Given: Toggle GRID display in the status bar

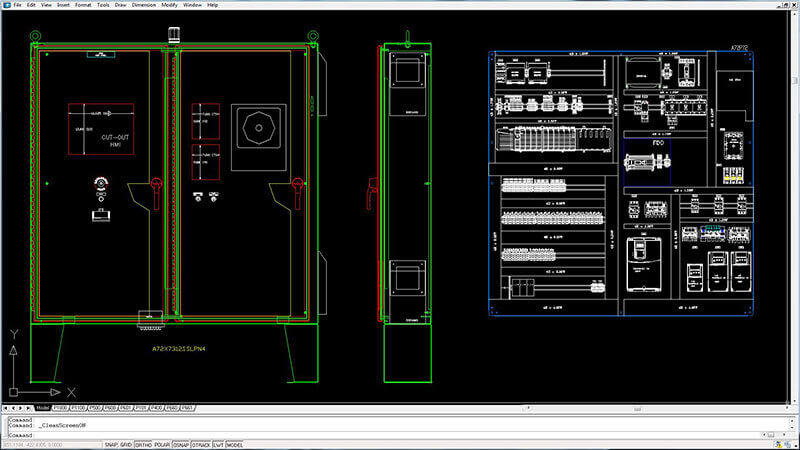Looking at the screenshot, I should pos(126,445).
